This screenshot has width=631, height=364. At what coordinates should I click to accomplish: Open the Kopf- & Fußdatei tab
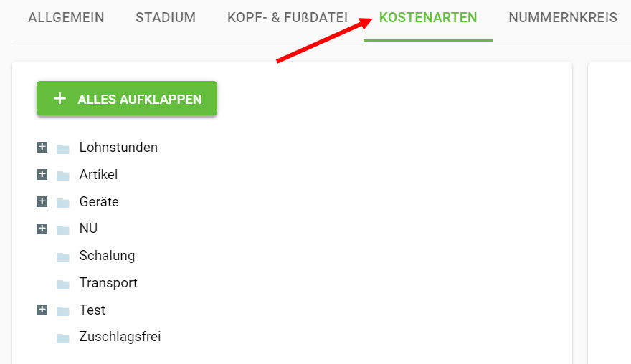[x=288, y=18]
